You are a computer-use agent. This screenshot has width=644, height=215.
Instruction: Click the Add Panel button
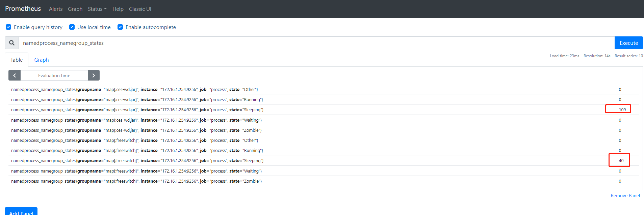[21, 212]
